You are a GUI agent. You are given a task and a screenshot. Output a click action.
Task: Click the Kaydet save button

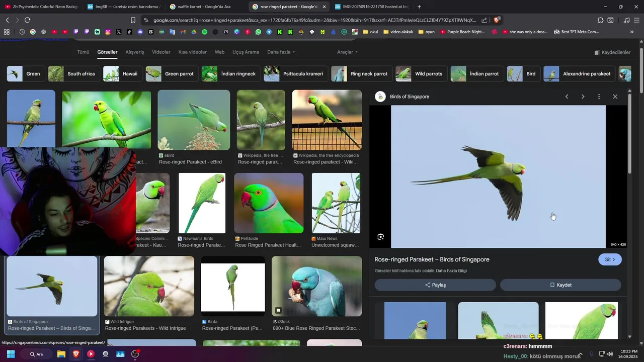pyautogui.click(x=560, y=285)
